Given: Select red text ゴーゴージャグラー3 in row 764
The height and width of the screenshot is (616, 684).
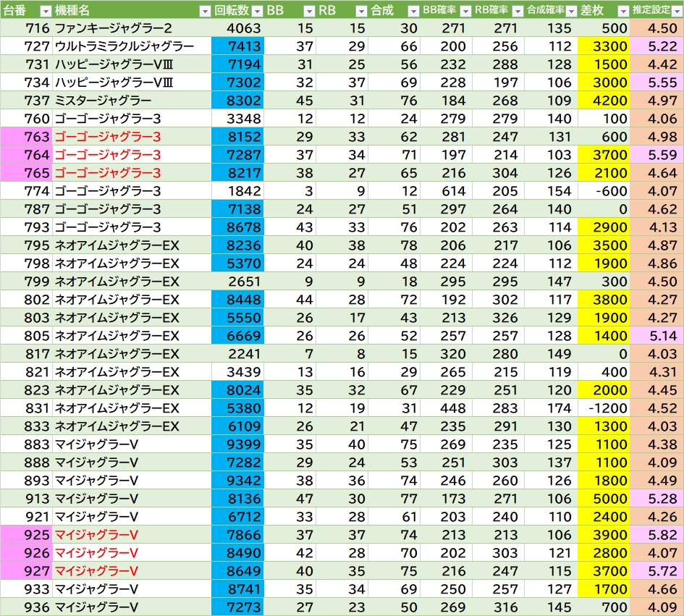Looking at the screenshot, I should coord(107,155).
